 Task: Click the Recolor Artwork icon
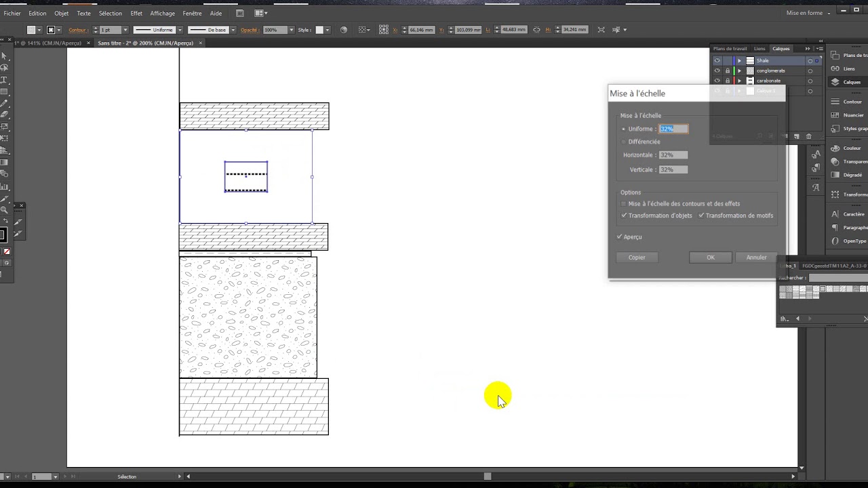[344, 30]
